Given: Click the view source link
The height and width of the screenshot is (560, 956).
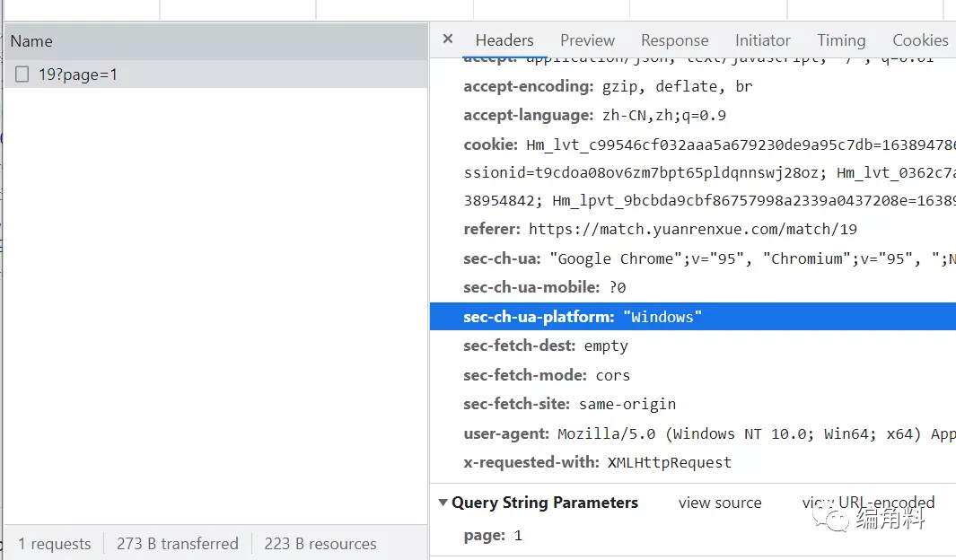Looking at the screenshot, I should pyautogui.click(x=719, y=503).
